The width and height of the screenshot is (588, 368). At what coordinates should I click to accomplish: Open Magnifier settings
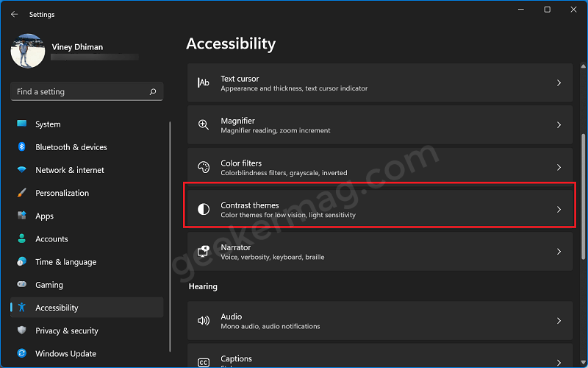click(x=380, y=124)
